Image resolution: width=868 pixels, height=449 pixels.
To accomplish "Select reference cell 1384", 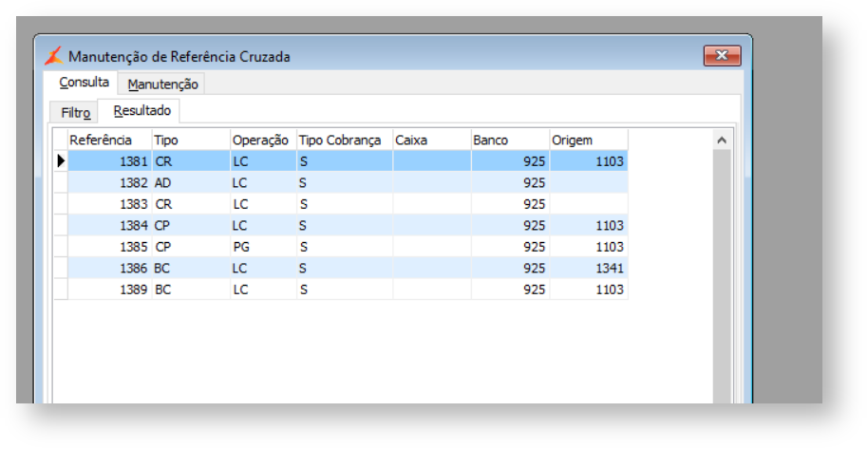I will [109, 225].
